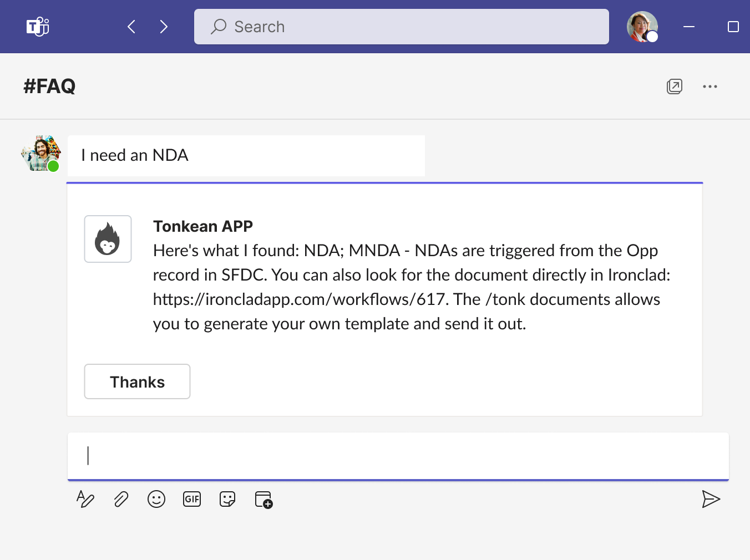
Task: Click the 'I need an NDA' message
Action: pyautogui.click(x=135, y=155)
